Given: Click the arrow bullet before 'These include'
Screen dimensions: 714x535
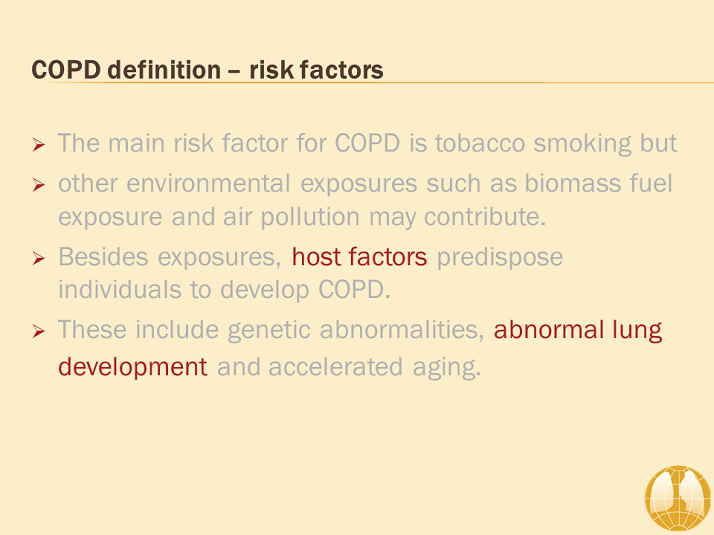Looking at the screenshot, I should coord(39,331).
